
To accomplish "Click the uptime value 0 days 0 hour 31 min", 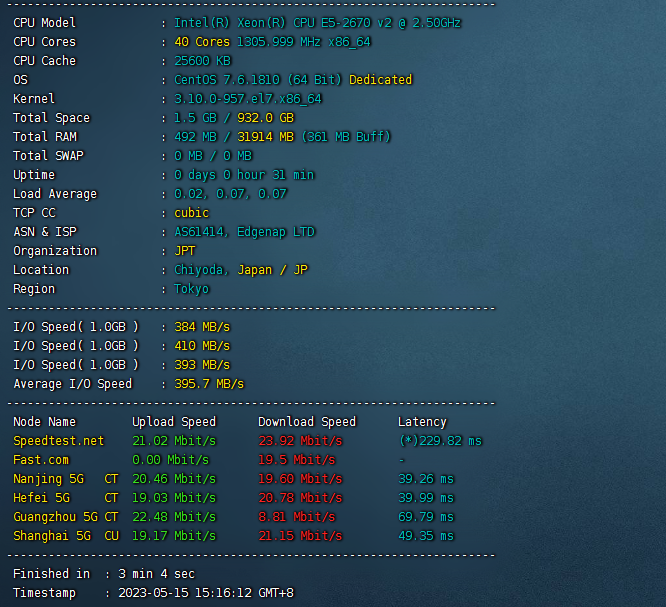I will pyautogui.click(x=244, y=175).
